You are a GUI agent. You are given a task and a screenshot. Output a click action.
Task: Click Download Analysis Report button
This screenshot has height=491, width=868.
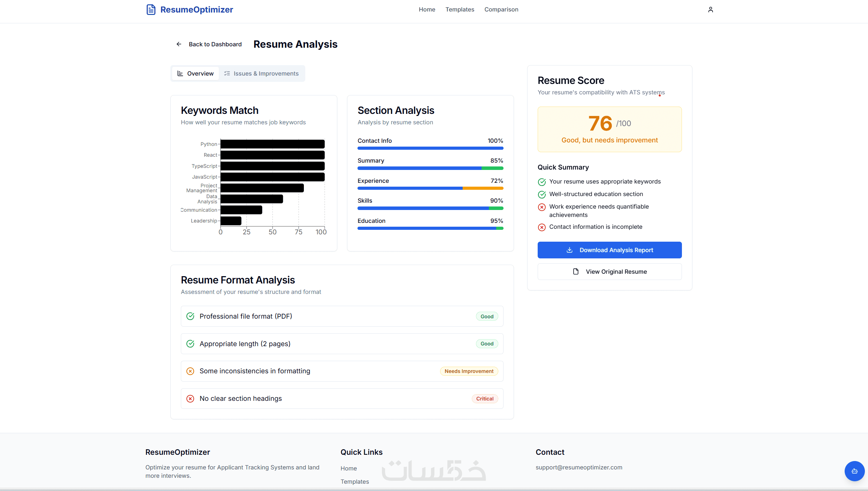[609, 250]
